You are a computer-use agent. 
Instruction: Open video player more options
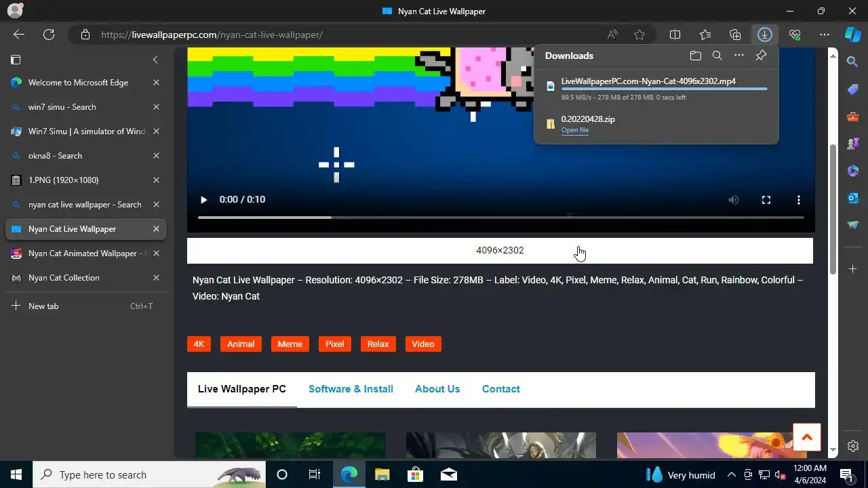point(799,200)
